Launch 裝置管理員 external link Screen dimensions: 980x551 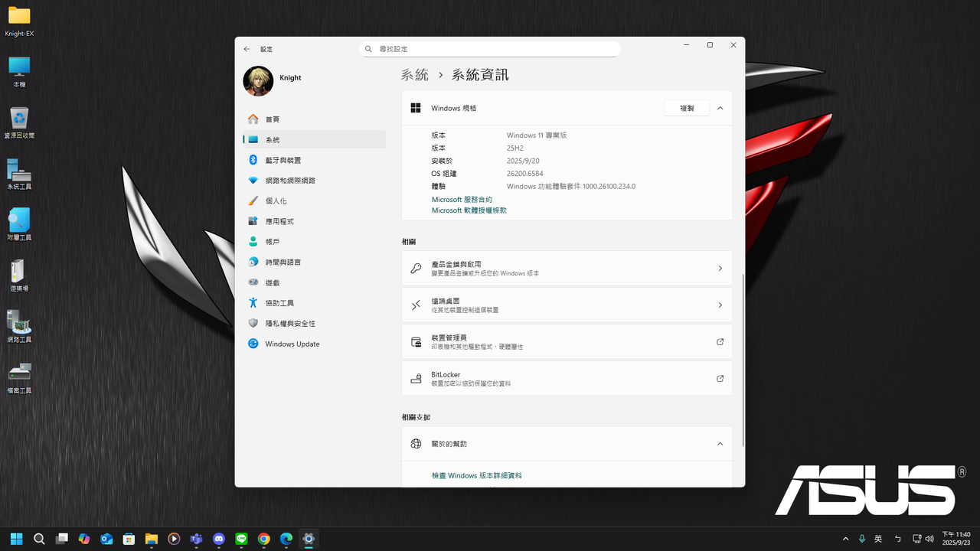[x=567, y=342]
